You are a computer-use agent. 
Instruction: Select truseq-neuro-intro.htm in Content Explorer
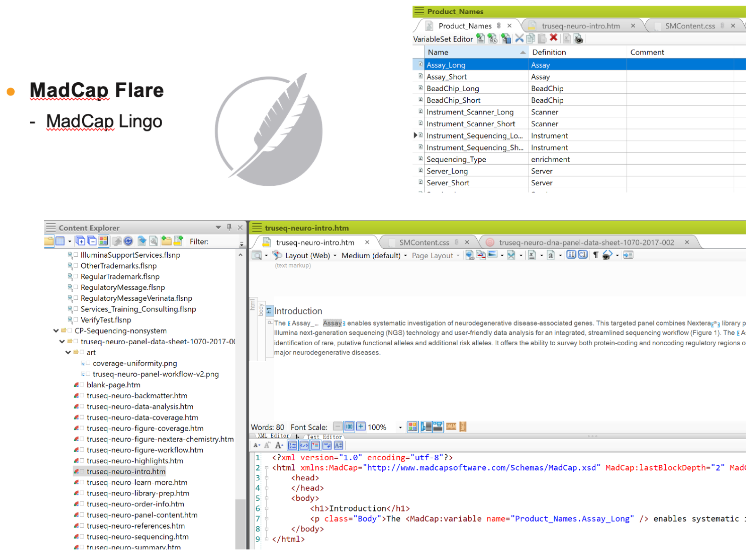tap(126, 471)
